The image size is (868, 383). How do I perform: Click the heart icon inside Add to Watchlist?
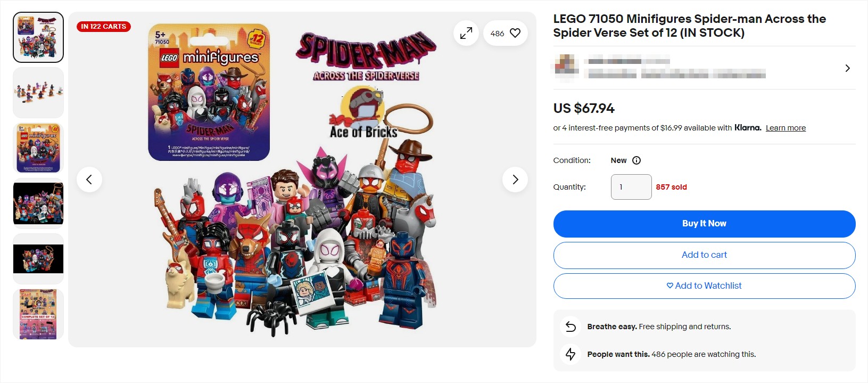point(669,286)
